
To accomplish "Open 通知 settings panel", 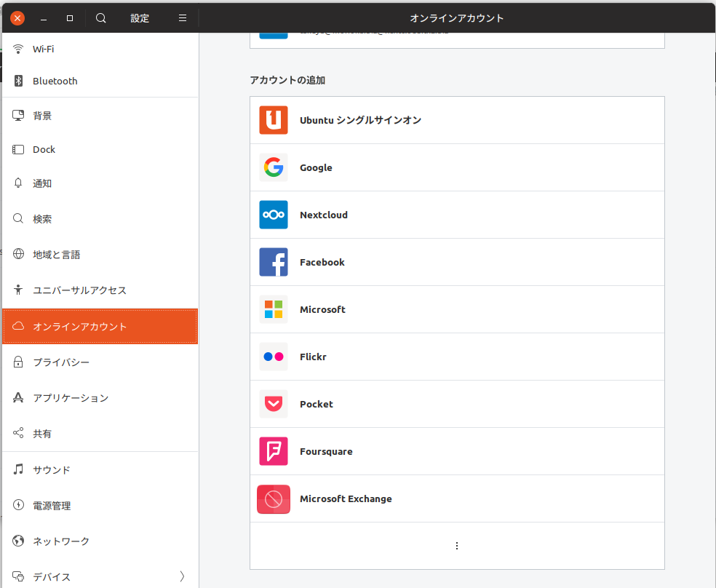I will (x=100, y=183).
